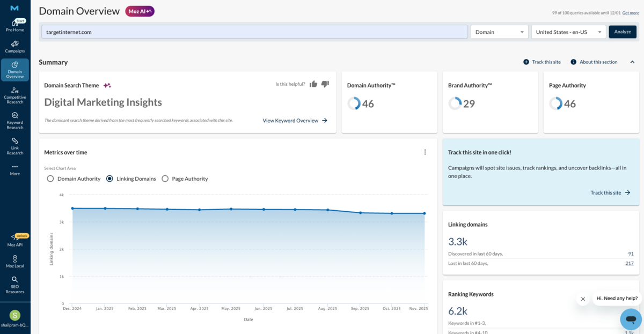Click the plus icon next to Track this site
Screen dimensions: 644x334
[526, 62]
